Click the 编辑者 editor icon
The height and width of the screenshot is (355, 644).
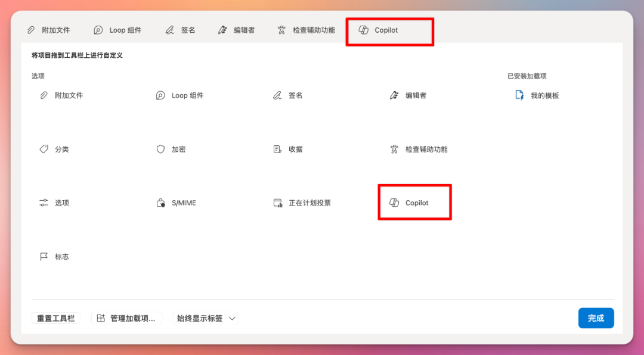click(x=394, y=95)
